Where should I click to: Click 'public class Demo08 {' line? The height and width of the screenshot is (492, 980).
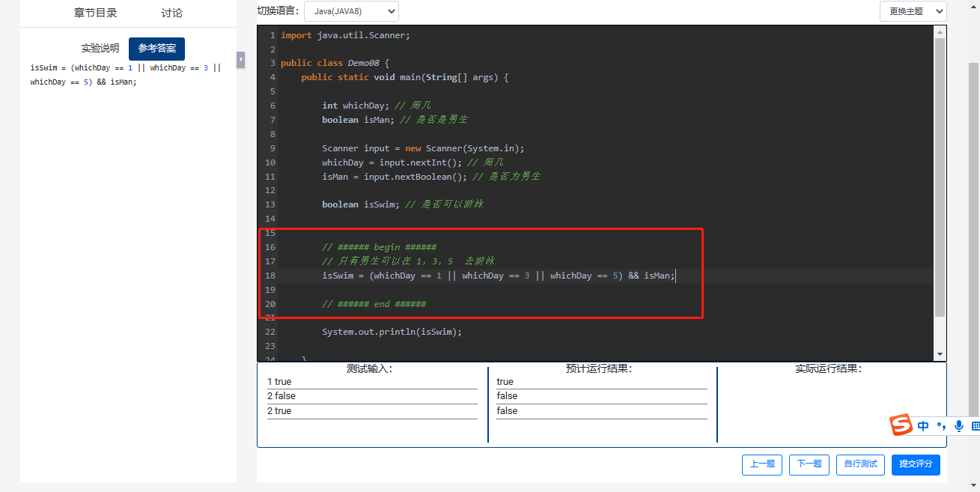(335, 63)
